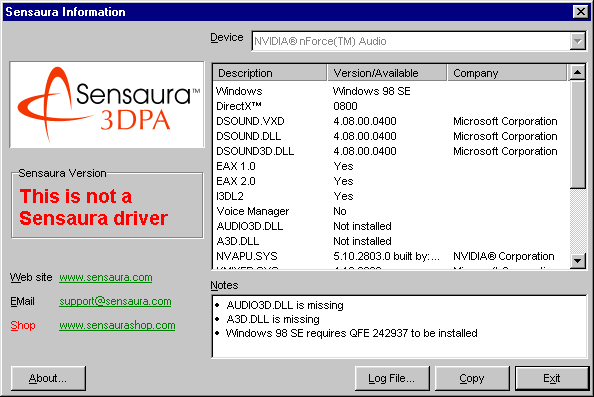Click the list scrollbar down arrow

click(578, 261)
